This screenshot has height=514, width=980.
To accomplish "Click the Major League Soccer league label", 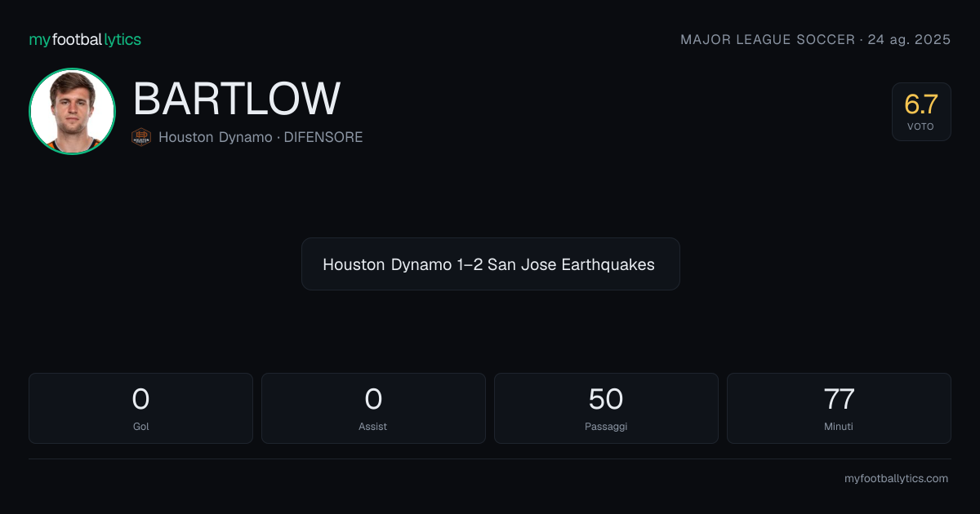I will click(768, 39).
